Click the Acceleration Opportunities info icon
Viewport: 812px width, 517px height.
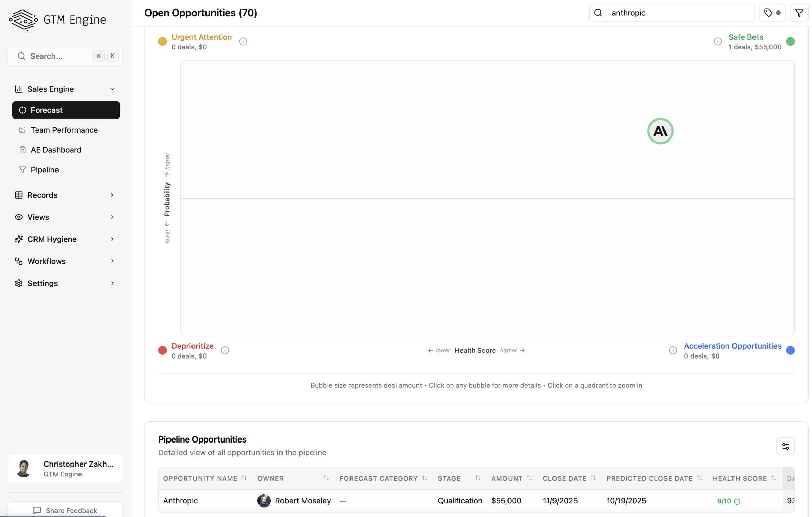click(x=673, y=350)
